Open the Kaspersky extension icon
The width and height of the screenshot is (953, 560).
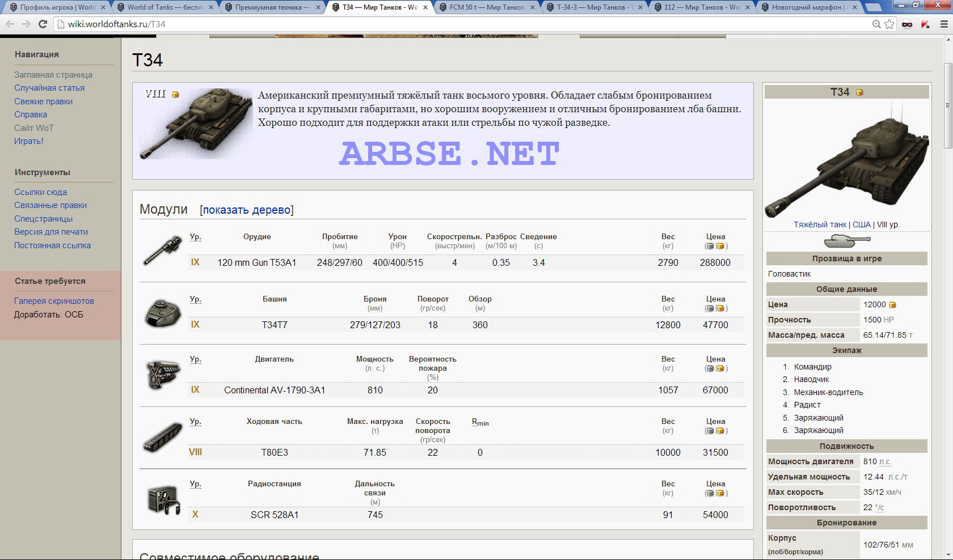tap(926, 24)
